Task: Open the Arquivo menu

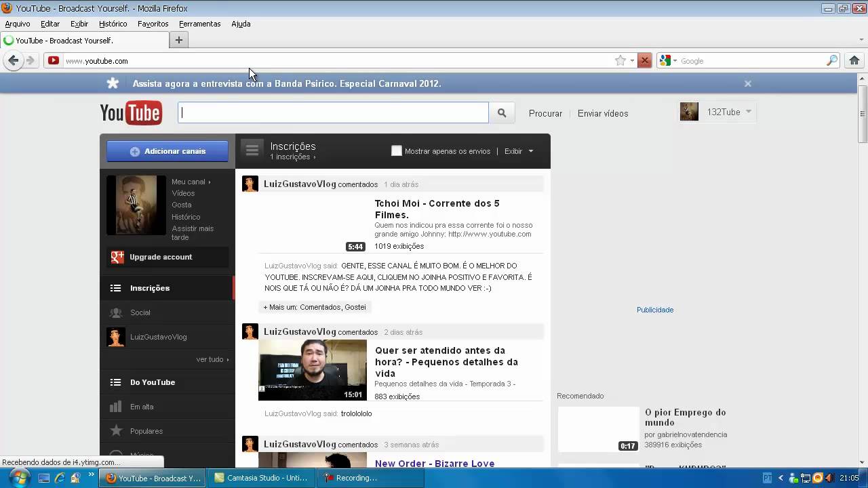Action: (x=18, y=24)
